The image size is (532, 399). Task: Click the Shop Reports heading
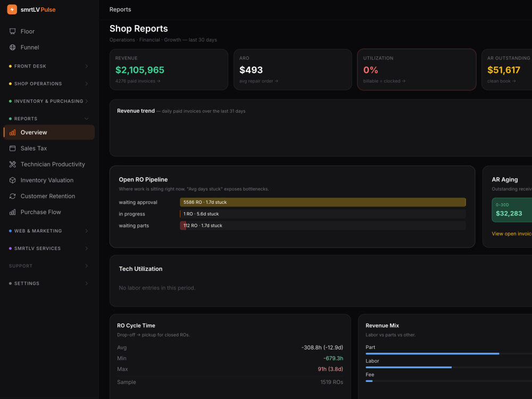pyautogui.click(x=138, y=29)
